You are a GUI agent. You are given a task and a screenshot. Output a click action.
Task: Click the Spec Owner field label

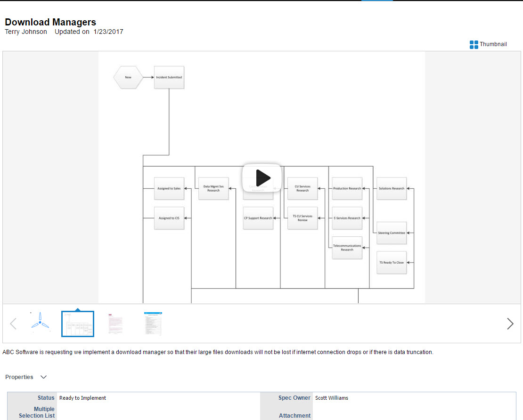(294, 398)
